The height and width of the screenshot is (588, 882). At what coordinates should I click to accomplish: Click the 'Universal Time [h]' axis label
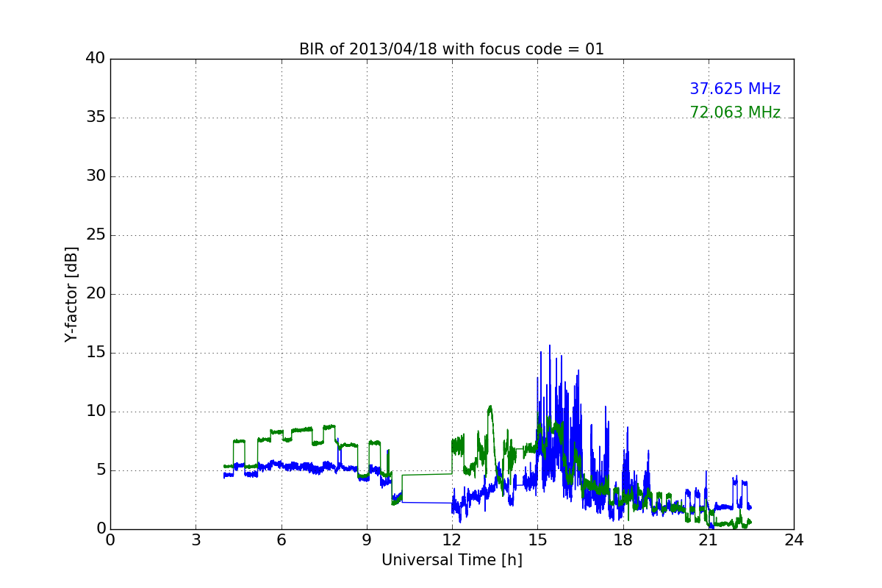452,560
